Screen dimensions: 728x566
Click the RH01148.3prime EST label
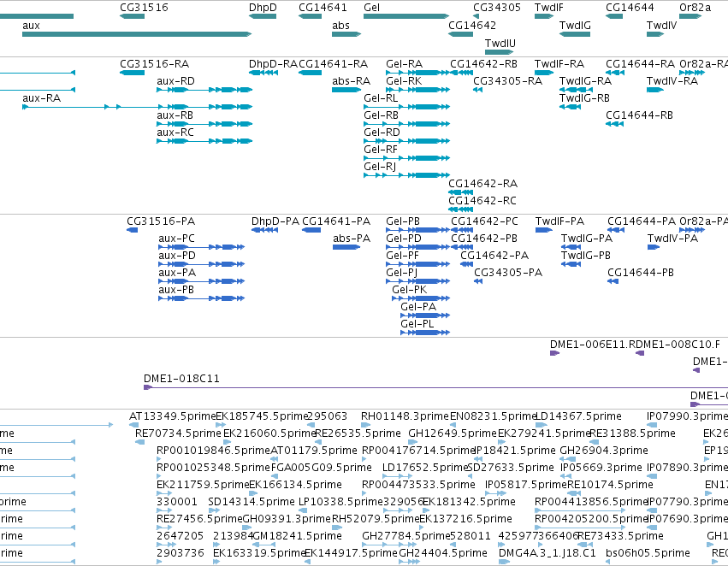405,416
